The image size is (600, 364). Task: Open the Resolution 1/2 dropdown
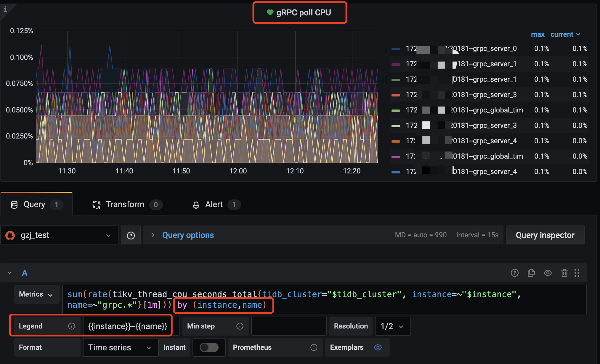pos(392,326)
